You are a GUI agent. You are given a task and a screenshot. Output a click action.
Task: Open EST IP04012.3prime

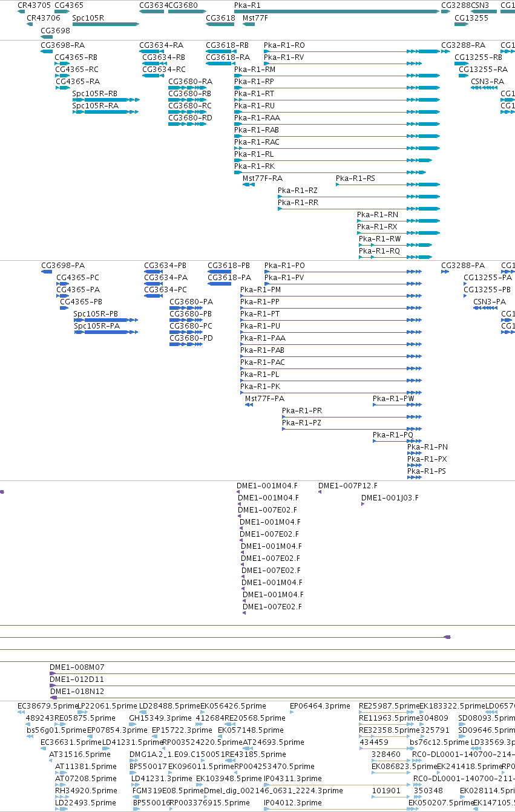click(293, 802)
